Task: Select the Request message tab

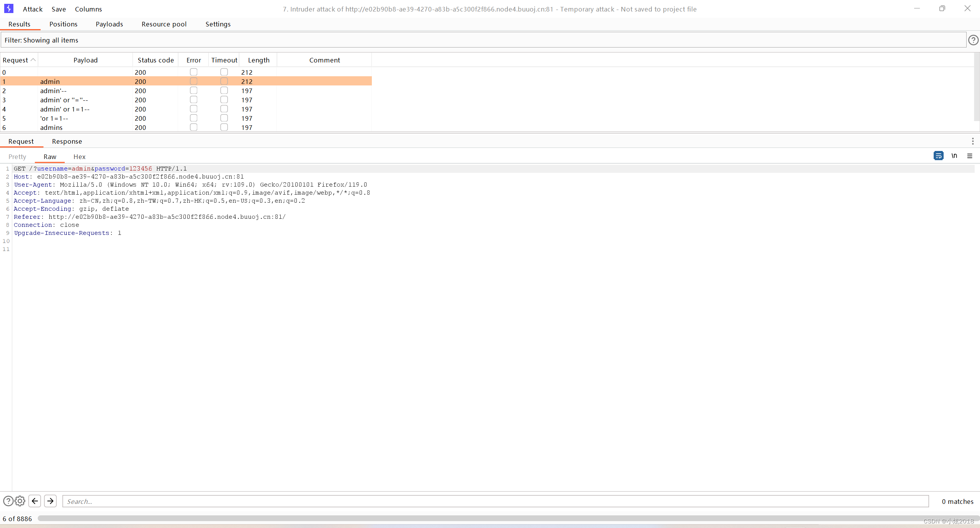Action: click(21, 141)
